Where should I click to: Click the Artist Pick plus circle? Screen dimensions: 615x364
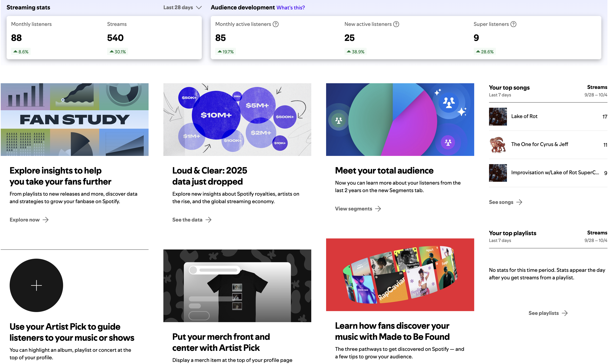36,285
